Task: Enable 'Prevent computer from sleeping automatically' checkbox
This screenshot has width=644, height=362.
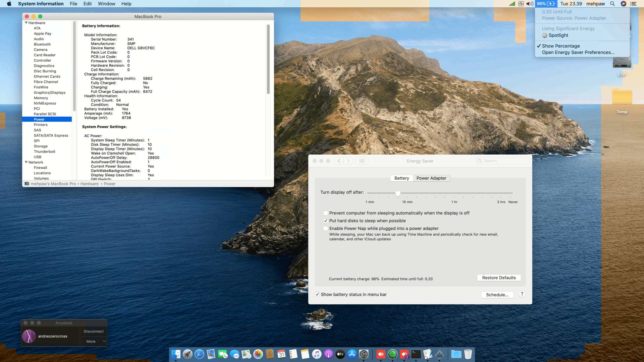Action: (x=325, y=213)
